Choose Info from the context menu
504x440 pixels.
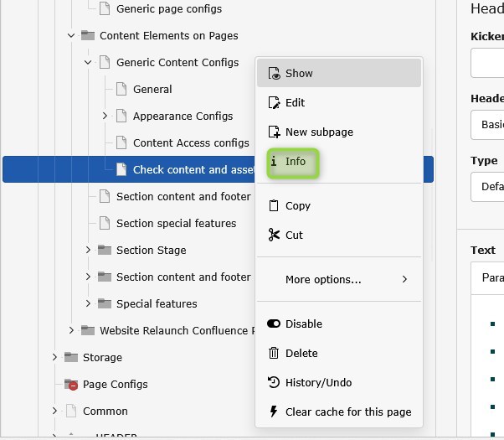(x=294, y=161)
